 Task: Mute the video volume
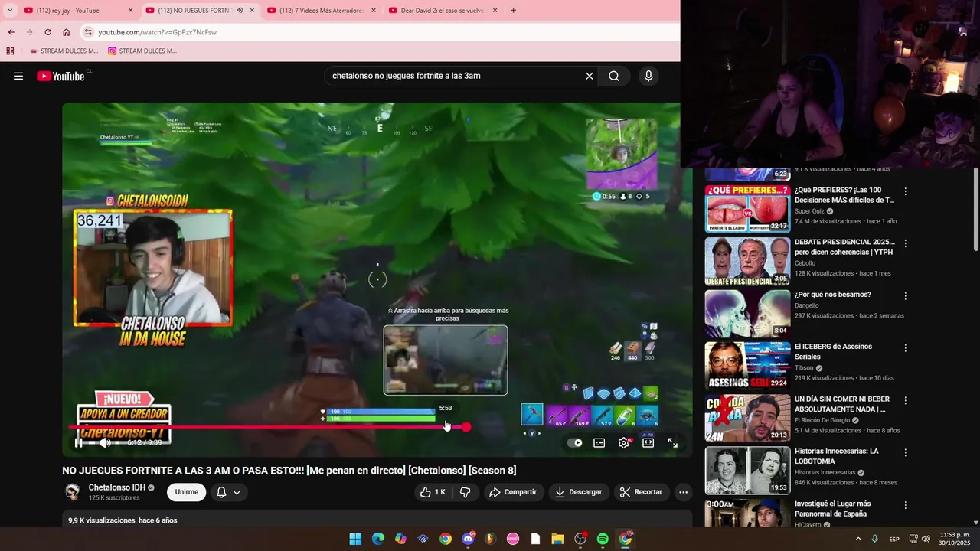coord(105,442)
